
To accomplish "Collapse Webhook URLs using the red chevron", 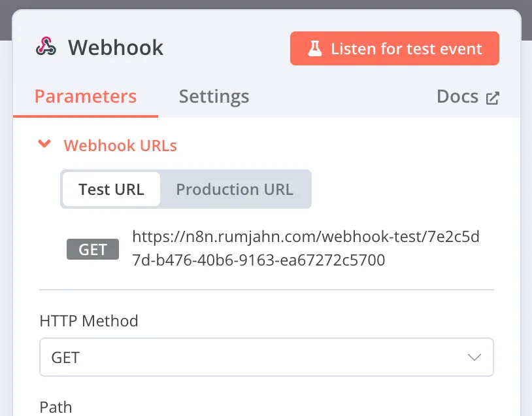I will 44,145.
